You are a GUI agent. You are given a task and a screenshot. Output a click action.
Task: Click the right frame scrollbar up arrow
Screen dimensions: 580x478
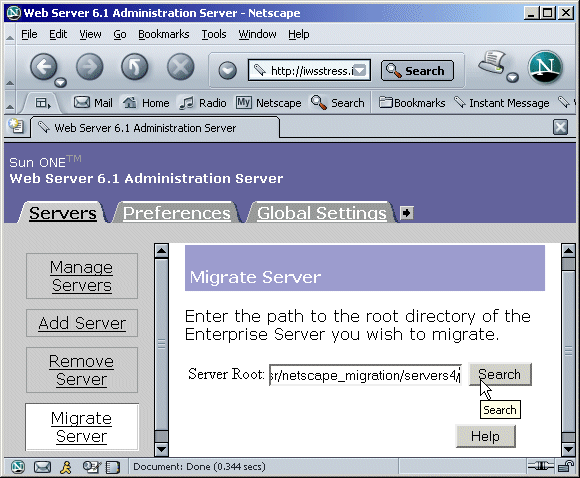tap(568, 250)
